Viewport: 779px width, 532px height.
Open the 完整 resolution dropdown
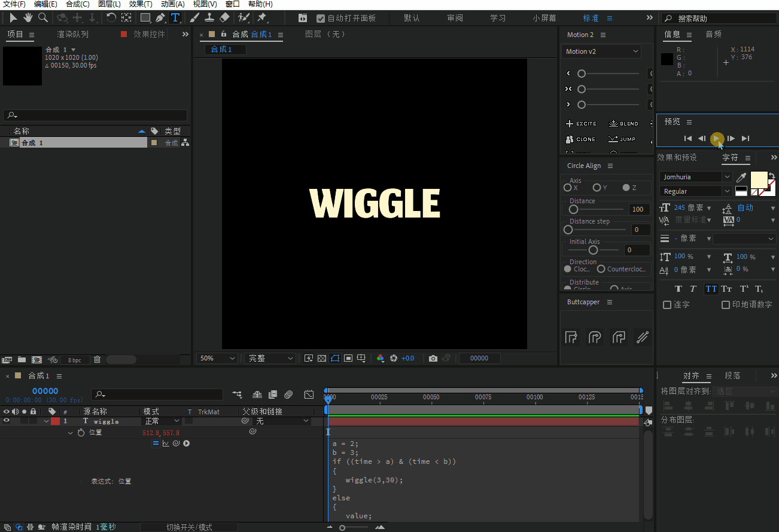[270, 358]
